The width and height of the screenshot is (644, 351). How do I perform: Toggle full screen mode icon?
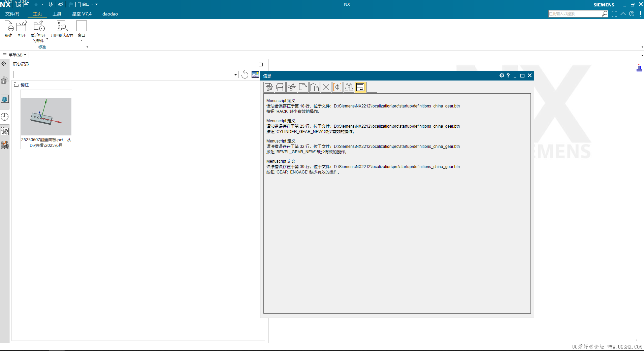(614, 14)
